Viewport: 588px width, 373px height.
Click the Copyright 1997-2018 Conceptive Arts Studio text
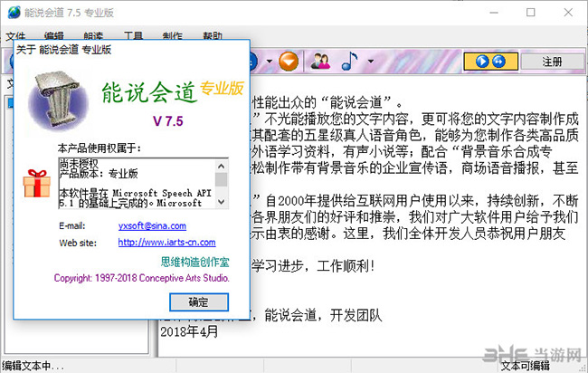point(142,278)
